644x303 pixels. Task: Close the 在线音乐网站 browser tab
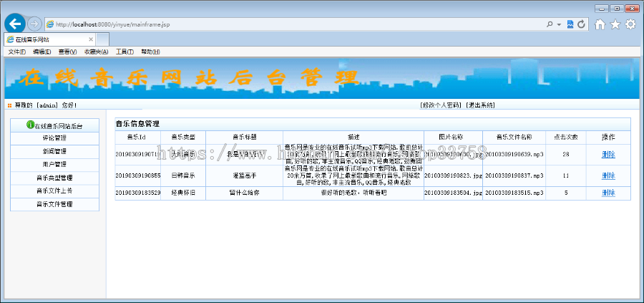pyautogui.click(x=91, y=39)
